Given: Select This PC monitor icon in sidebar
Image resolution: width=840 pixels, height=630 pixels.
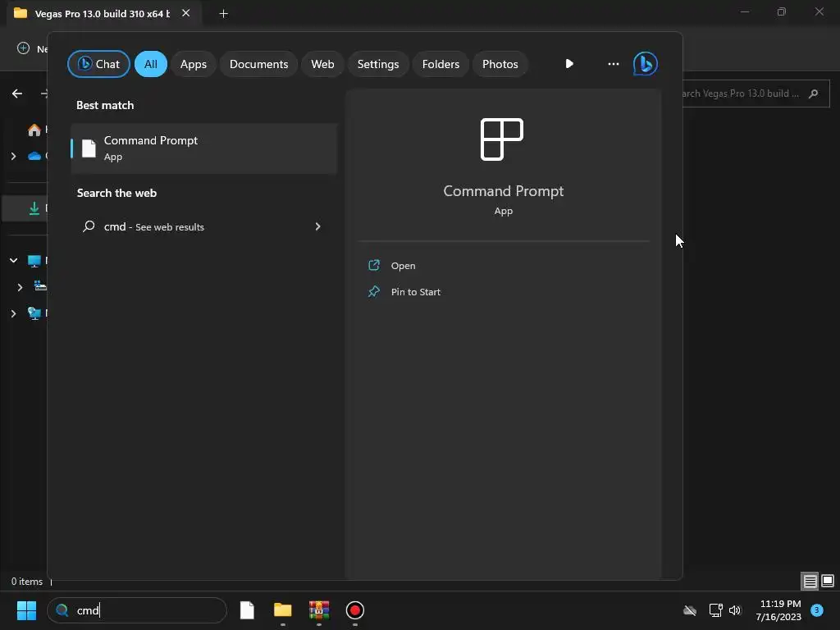Looking at the screenshot, I should pyautogui.click(x=34, y=260).
